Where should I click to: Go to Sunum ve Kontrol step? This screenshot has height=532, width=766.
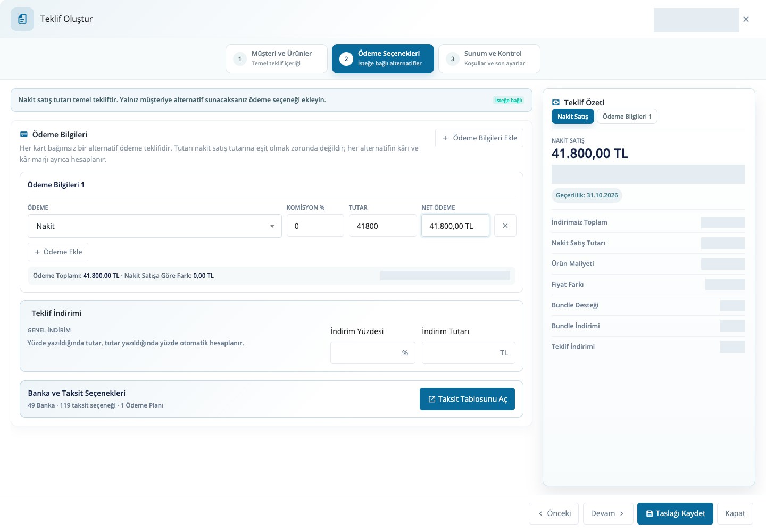489,59
